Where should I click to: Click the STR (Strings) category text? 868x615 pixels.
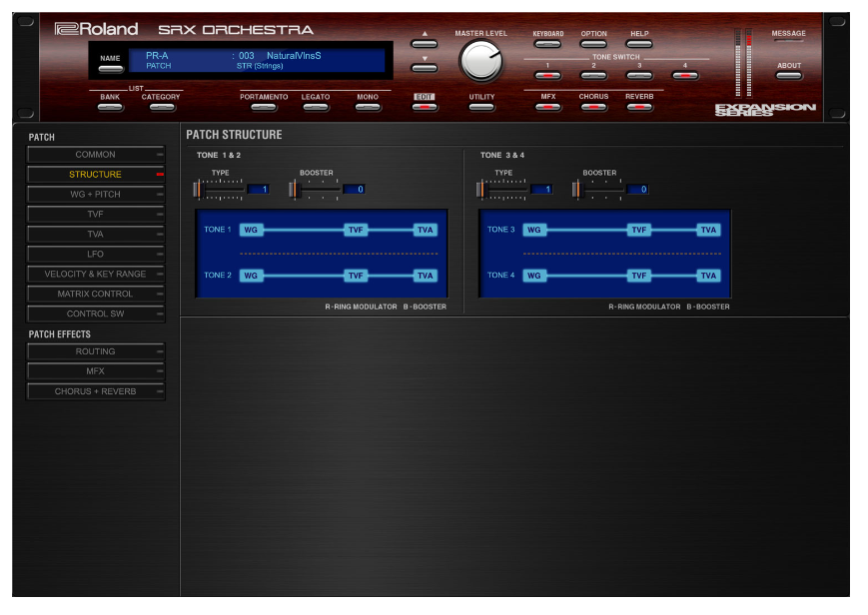tap(260, 66)
